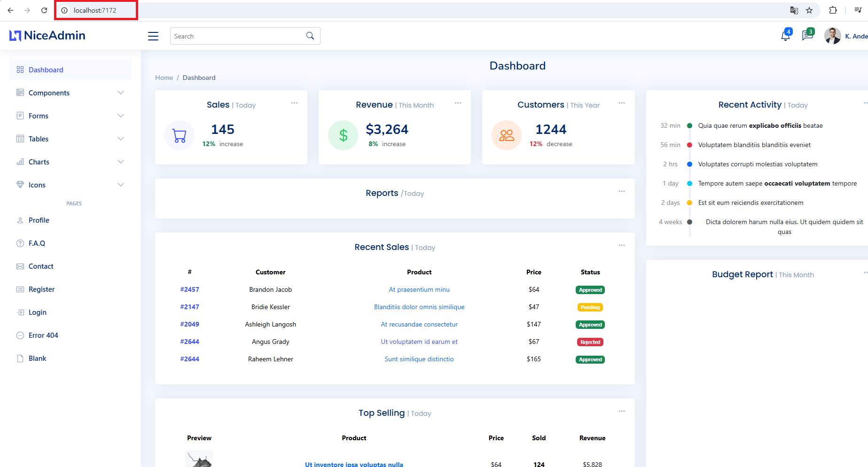Open the Login page from sidebar
Image resolution: width=868 pixels, height=467 pixels.
(x=70, y=312)
